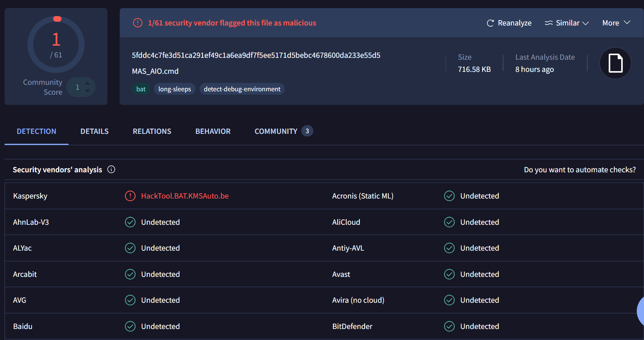Click the detection score ring gauge

[56, 44]
